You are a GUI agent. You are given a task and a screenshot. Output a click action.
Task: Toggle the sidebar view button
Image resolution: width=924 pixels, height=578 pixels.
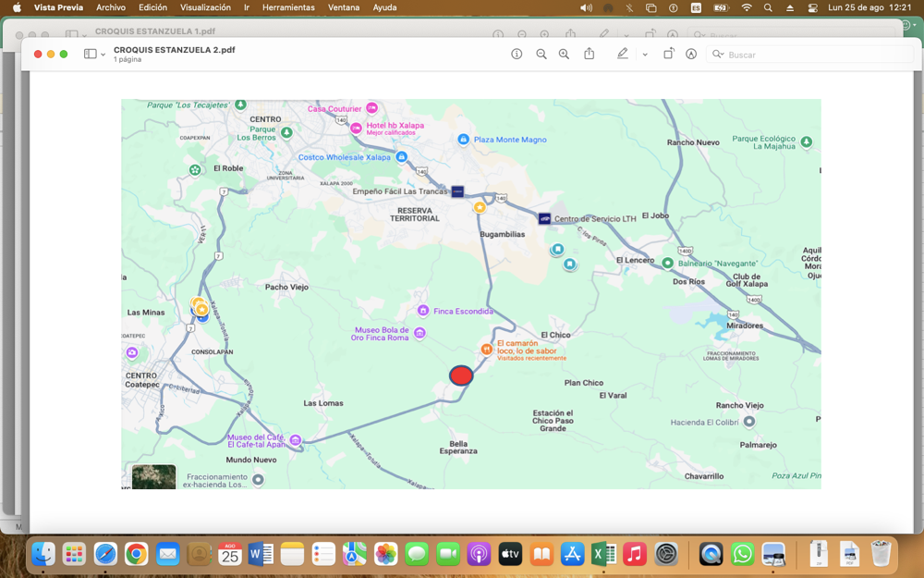91,54
